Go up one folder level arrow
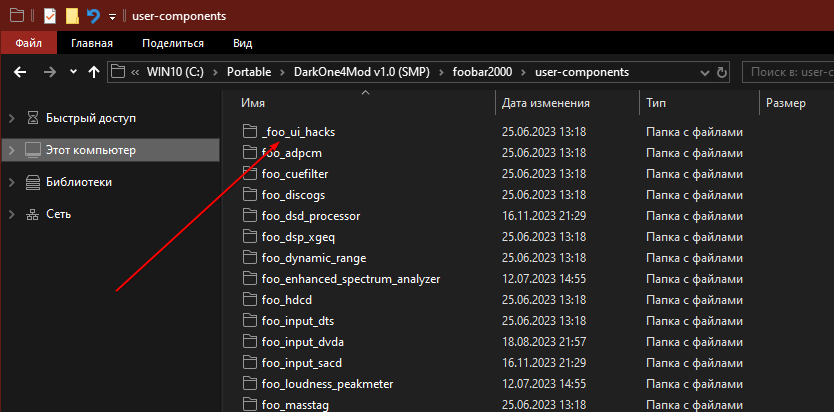The width and height of the screenshot is (834, 412). [94, 72]
